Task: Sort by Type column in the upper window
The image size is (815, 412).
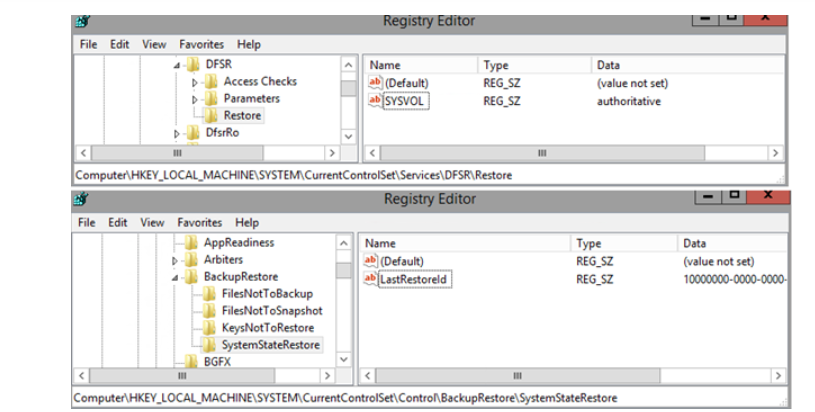Action: click(496, 65)
